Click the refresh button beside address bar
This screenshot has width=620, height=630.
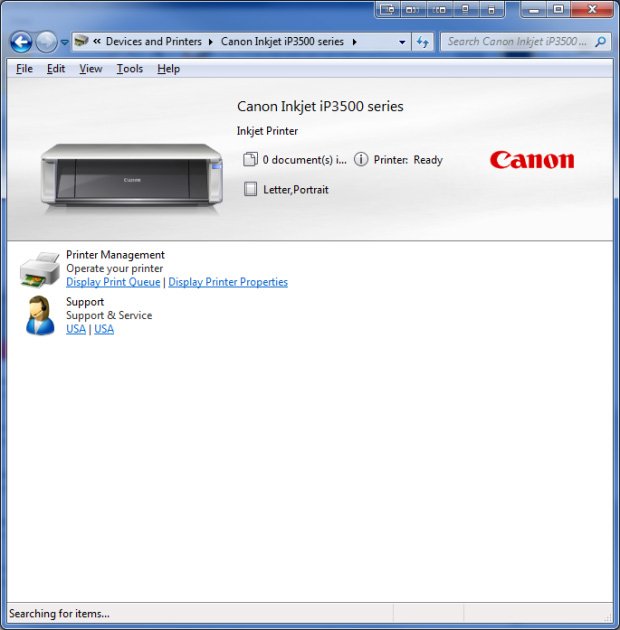(x=422, y=42)
